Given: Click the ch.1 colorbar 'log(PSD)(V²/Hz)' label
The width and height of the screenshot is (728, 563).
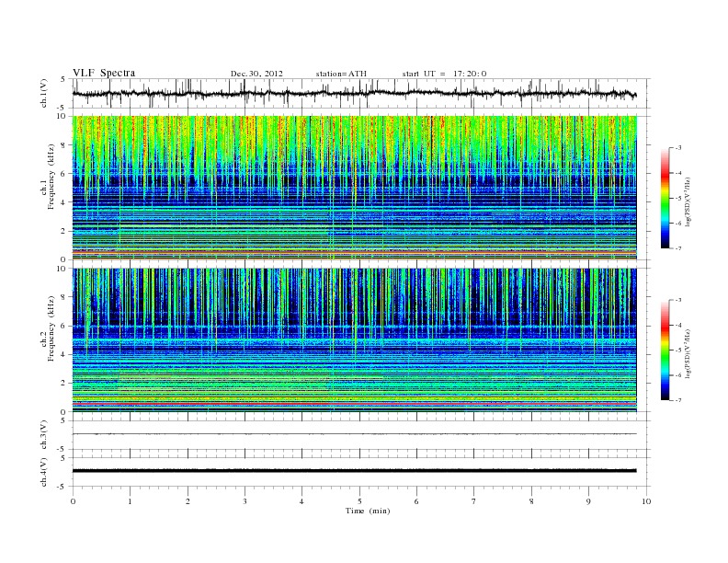Looking at the screenshot, I should pyautogui.click(x=688, y=201).
